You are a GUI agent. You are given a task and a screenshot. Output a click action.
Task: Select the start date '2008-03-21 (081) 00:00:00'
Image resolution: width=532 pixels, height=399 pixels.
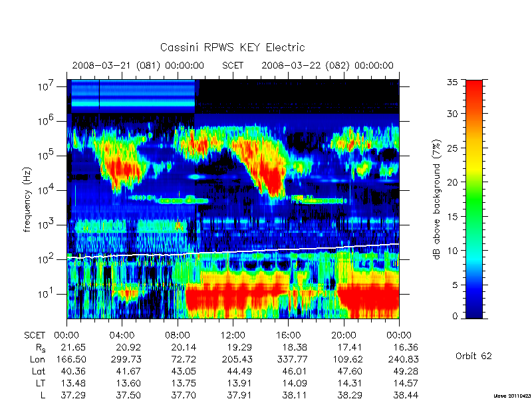tap(138, 65)
